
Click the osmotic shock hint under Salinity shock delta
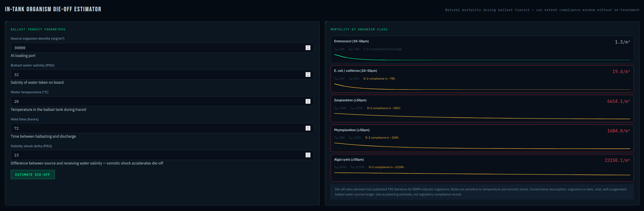[x=87, y=163]
